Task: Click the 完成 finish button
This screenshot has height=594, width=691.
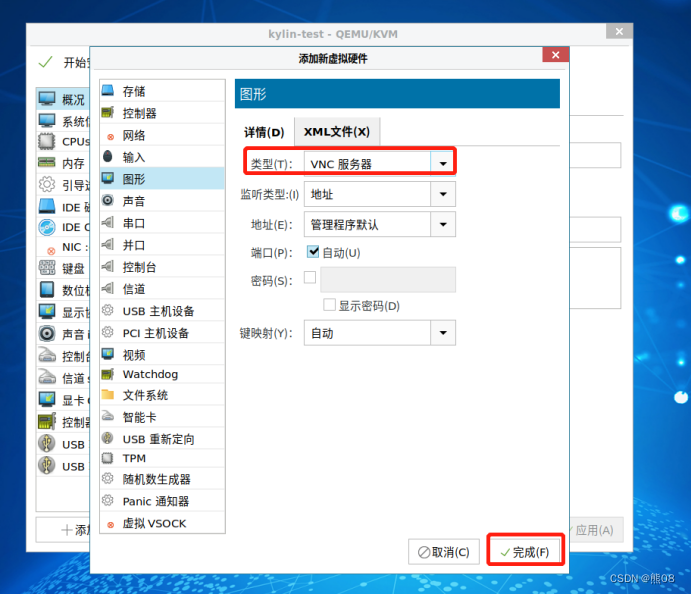Action: [525, 551]
